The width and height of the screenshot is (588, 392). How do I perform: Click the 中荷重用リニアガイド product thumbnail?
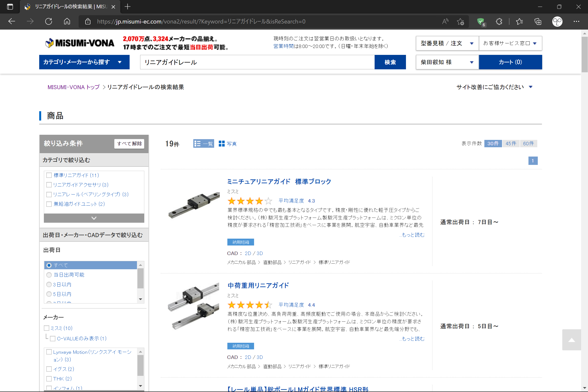[193, 306]
